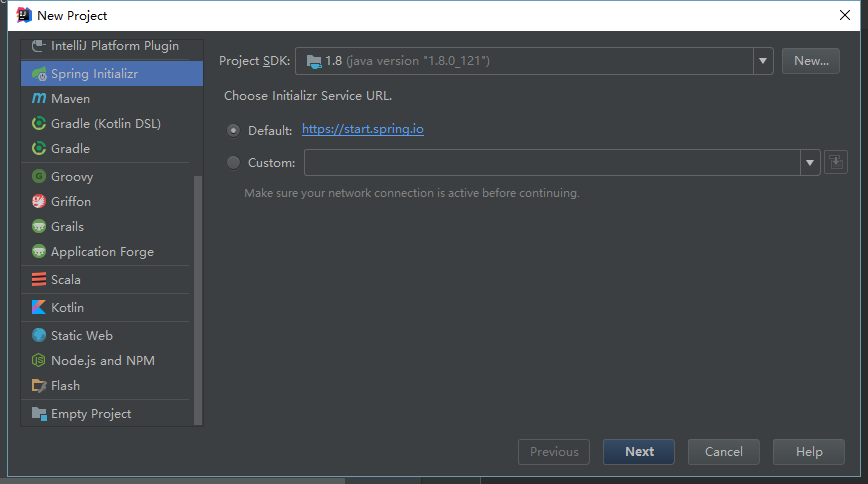Click the Groovy 'G' icon
Screen dimensions: 868x484
tap(39, 177)
